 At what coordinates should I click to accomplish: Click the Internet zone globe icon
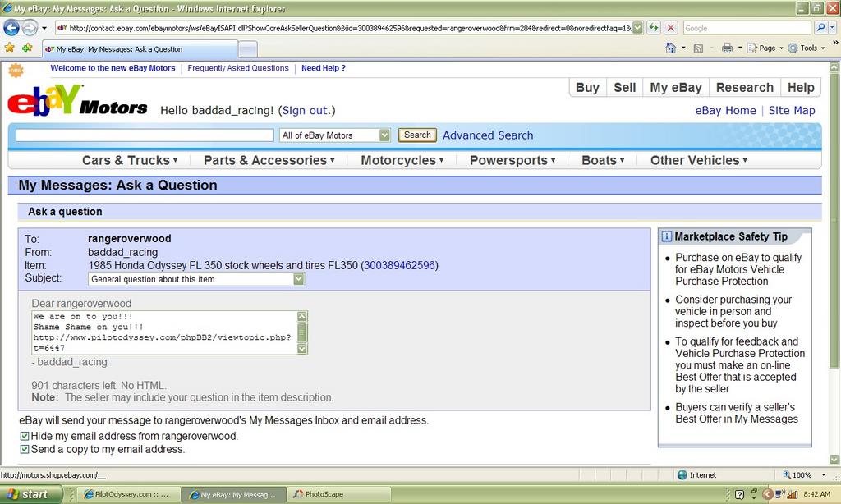682,475
